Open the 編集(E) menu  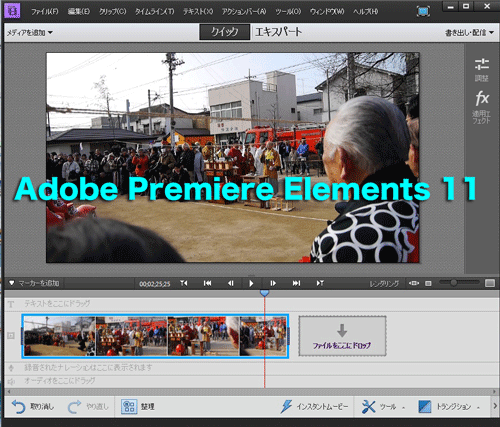tap(79, 12)
